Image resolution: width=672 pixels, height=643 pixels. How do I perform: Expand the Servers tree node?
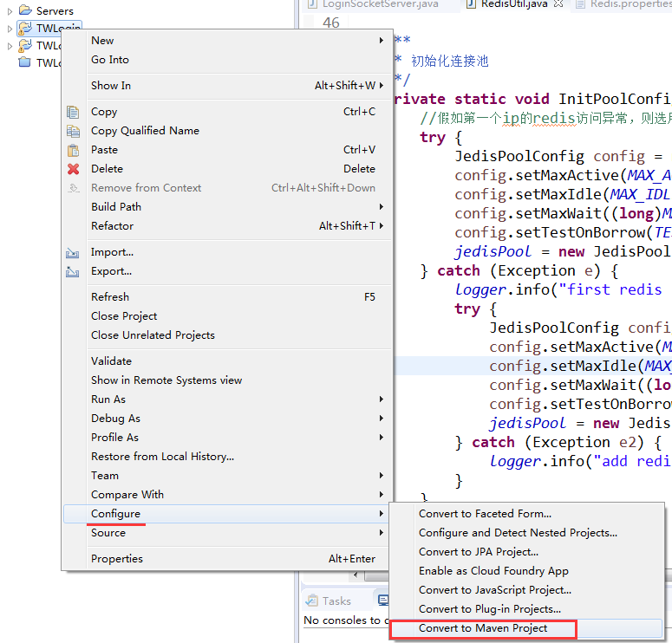pyautogui.click(x=10, y=11)
